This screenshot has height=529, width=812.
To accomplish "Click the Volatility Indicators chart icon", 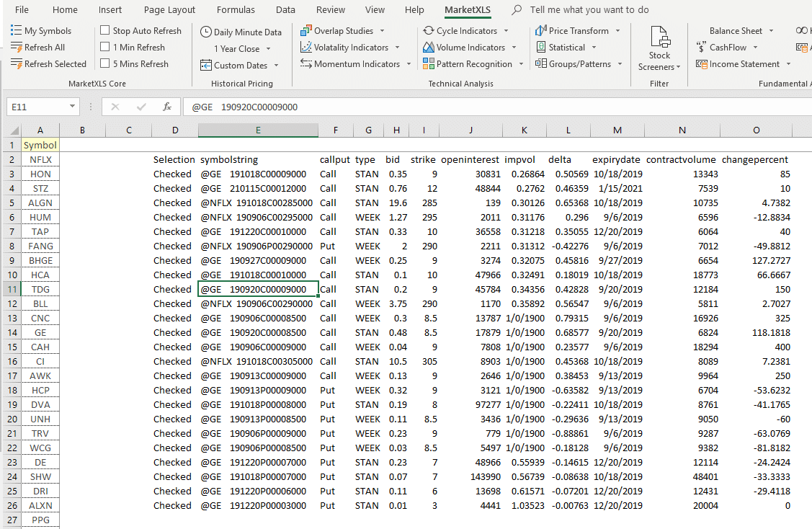I will click(x=306, y=47).
